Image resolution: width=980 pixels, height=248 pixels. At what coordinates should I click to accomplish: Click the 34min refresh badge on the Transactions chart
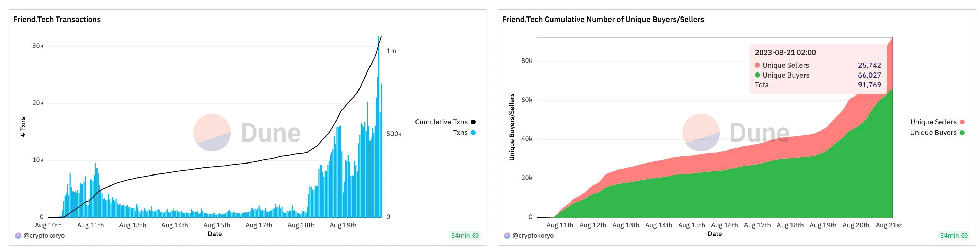460,235
